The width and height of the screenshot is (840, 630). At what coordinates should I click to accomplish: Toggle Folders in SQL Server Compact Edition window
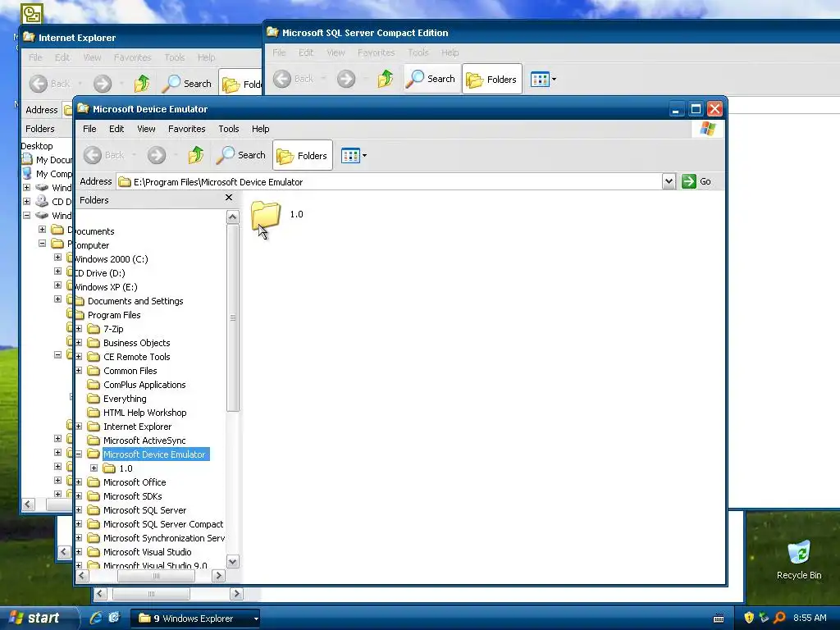pyautogui.click(x=492, y=80)
